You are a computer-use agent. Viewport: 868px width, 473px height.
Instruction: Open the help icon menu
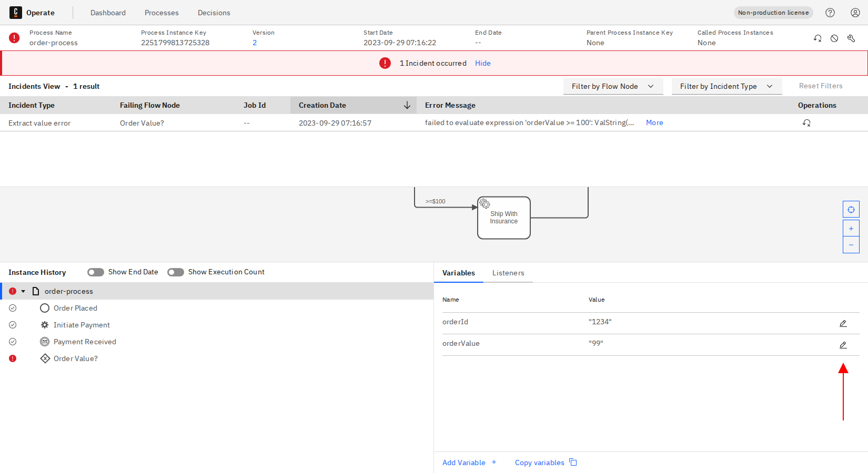[x=830, y=13]
